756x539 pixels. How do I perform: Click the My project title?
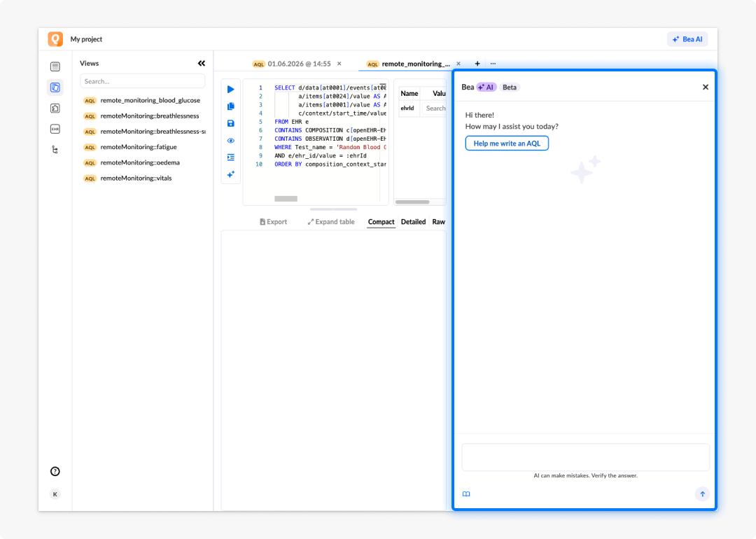point(86,39)
